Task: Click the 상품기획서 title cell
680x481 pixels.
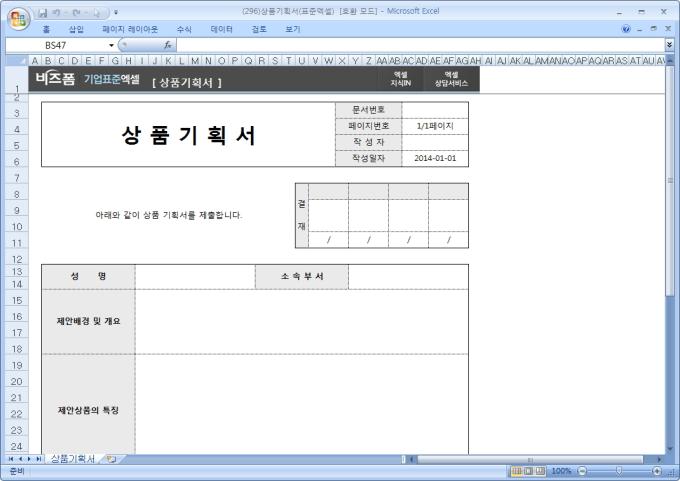Action: point(188,134)
